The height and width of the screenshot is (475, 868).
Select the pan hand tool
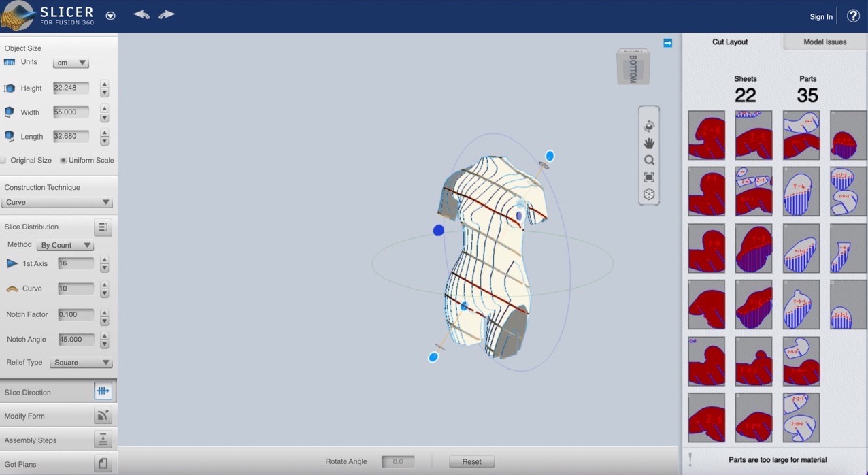(x=649, y=144)
